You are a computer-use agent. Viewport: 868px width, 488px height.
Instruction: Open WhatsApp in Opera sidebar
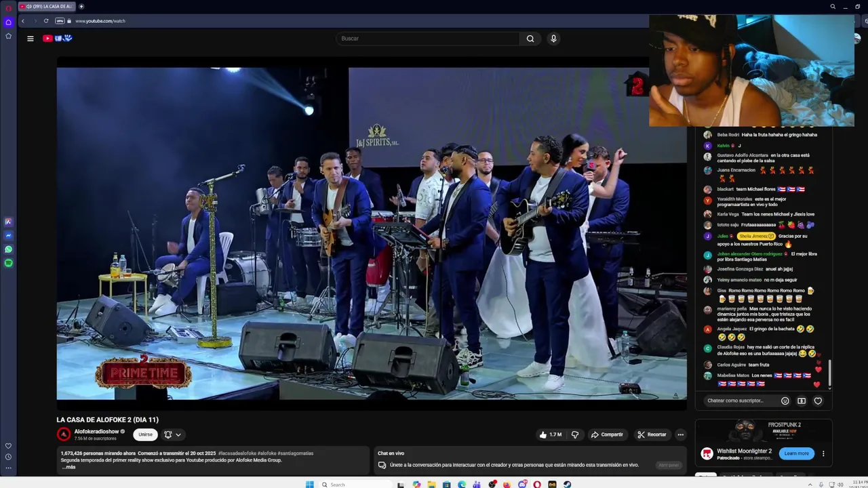click(x=8, y=249)
